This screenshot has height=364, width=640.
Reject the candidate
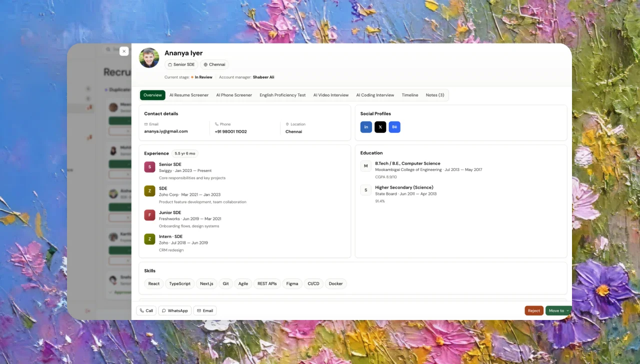tap(534, 310)
